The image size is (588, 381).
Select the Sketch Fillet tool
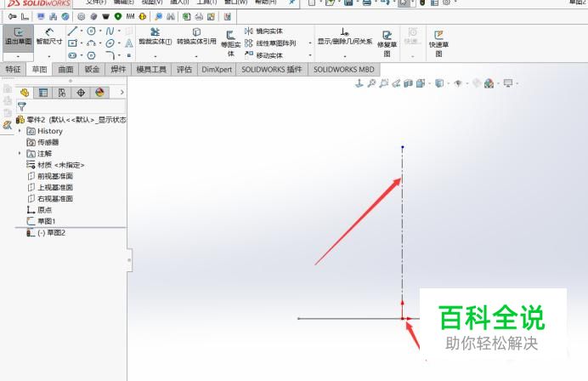(x=110, y=55)
